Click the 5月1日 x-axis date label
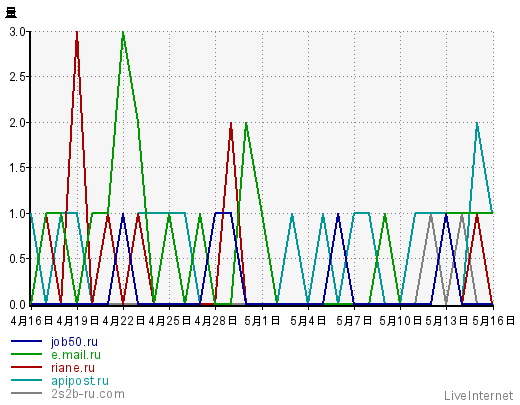The height and width of the screenshot is (405, 520). click(262, 321)
